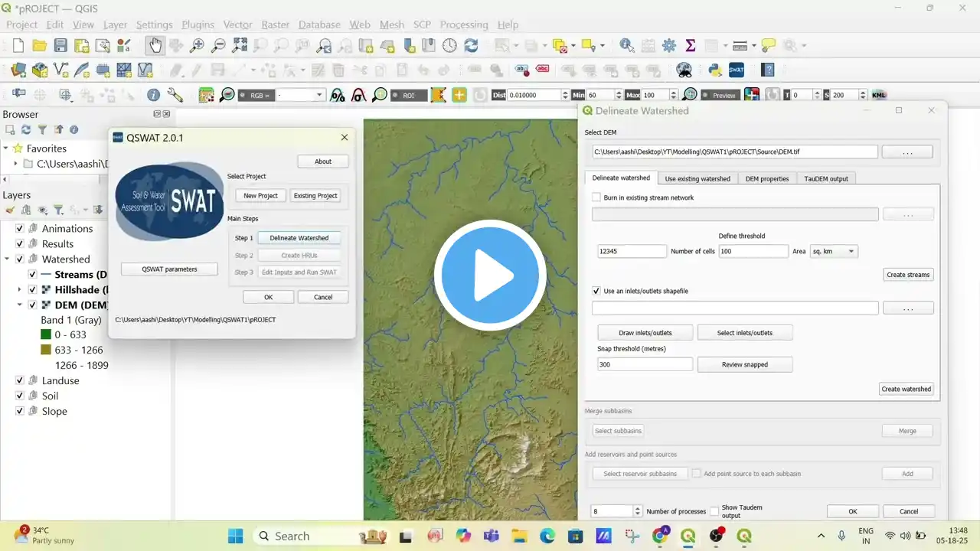Image resolution: width=980 pixels, height=551 pixels.
Task: Open the Statistical Summary sigma tool
Action: pyautogui.click(x=690, y=45)
